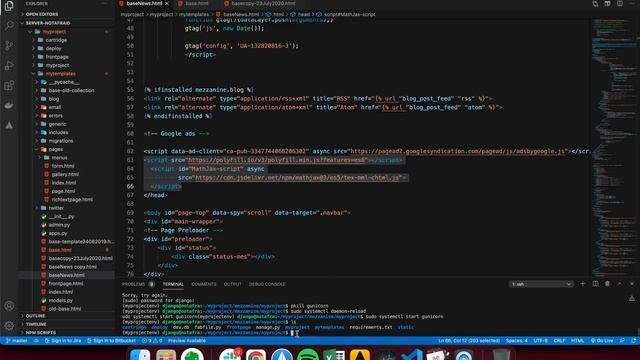Close the terminal panel
Screen dimensions: 640x360
point(632,284)
